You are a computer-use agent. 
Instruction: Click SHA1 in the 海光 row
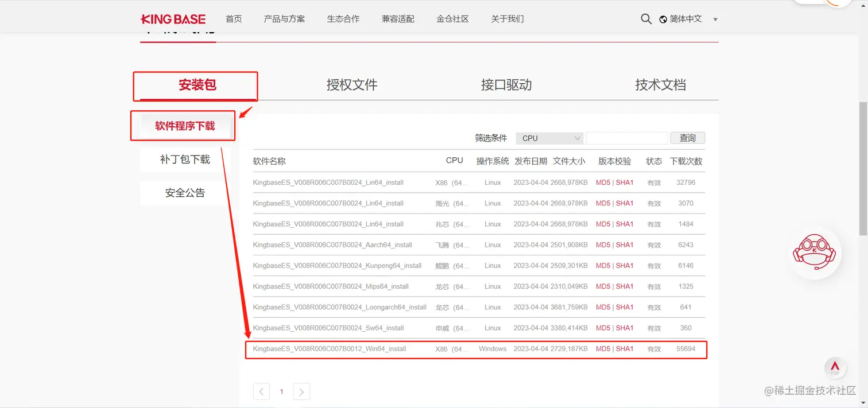(625, 203)
